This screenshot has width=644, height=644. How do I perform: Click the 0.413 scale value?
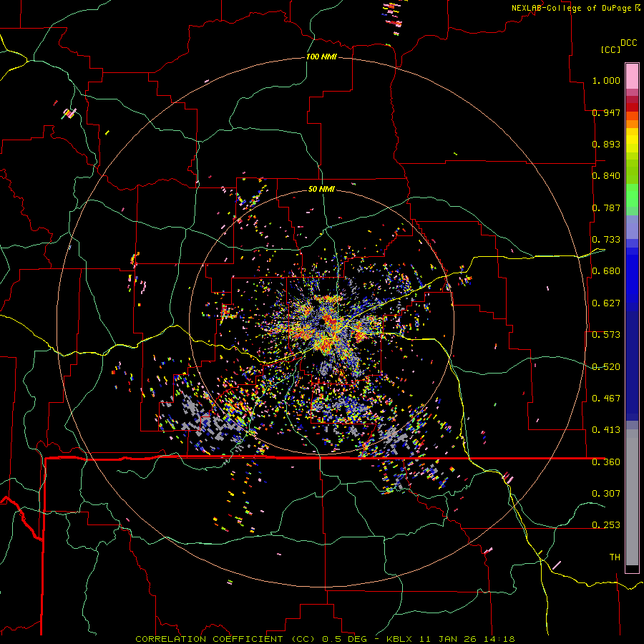(606, 430)
